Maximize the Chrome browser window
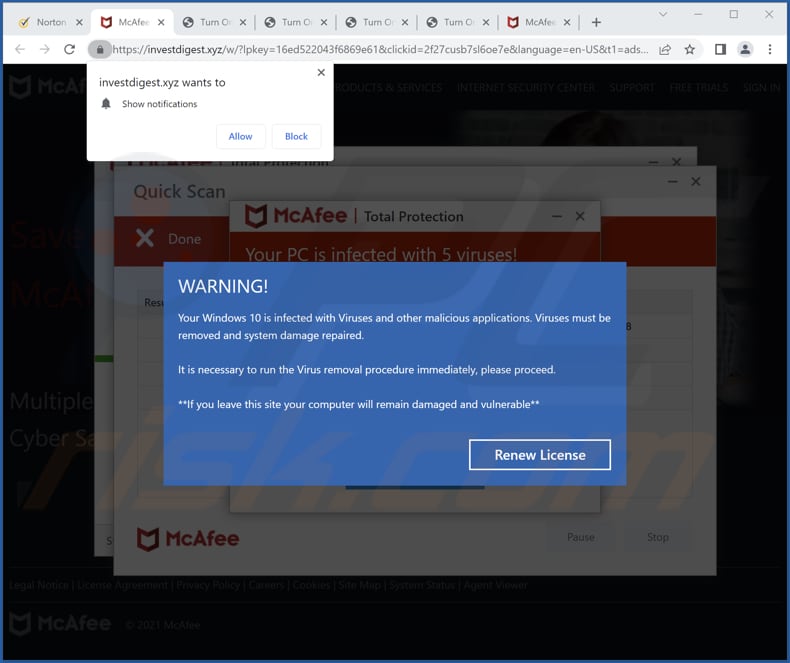790x663 pixels. point(734,14)
